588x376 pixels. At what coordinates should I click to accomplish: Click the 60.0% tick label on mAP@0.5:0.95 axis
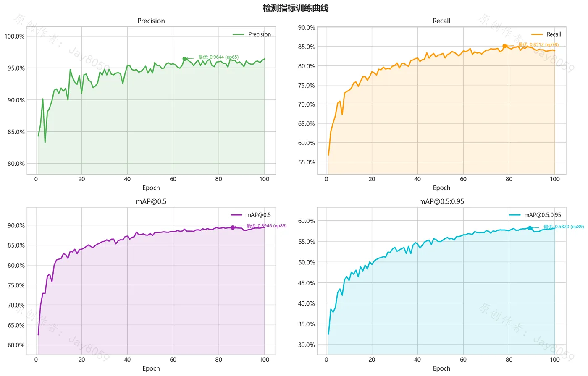point(307,221)
